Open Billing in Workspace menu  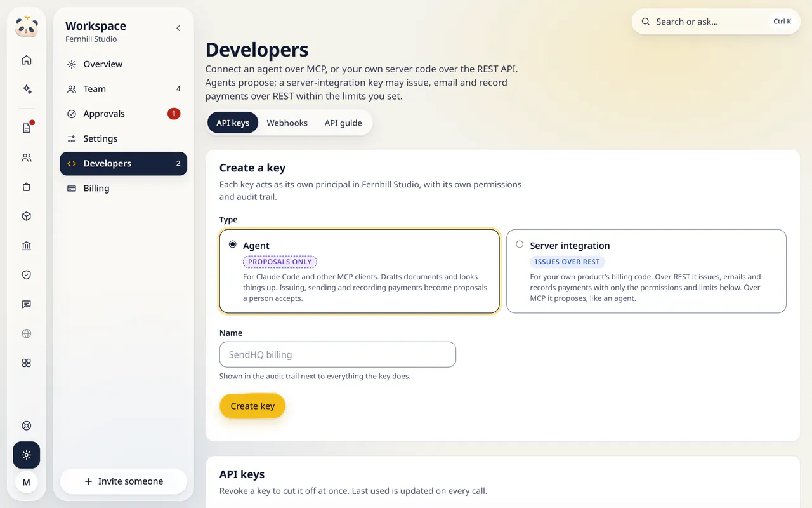pyautogui.click(x=123, y=188)
